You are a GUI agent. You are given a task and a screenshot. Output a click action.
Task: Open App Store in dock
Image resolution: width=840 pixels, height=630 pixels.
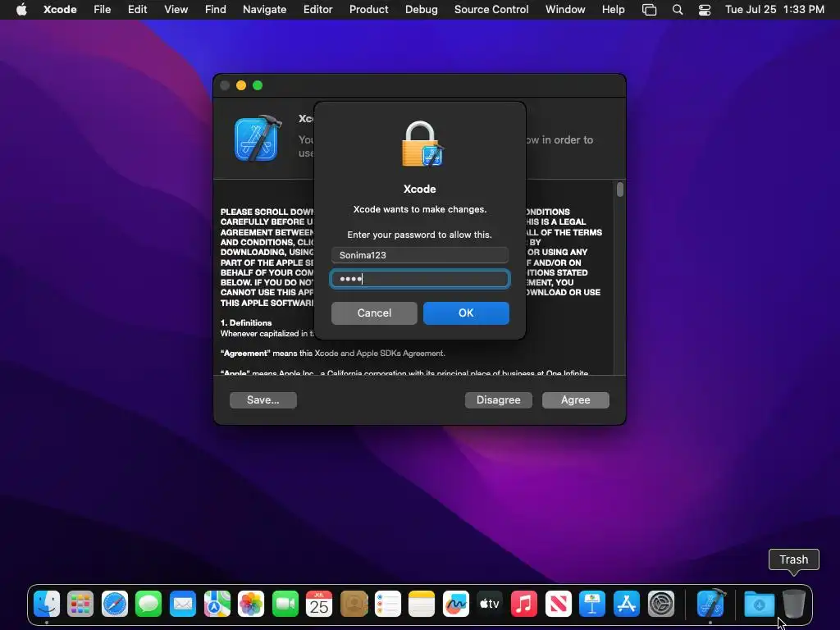pyautogui.click(x=626, y=604)
